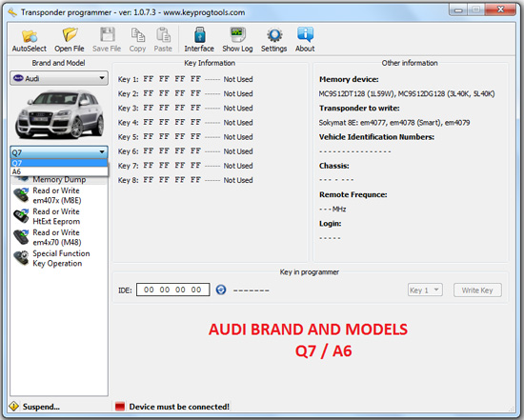Minimize the Transponder programmer window
The height and width of the screenshot is (420, 524).
(458, 10)
